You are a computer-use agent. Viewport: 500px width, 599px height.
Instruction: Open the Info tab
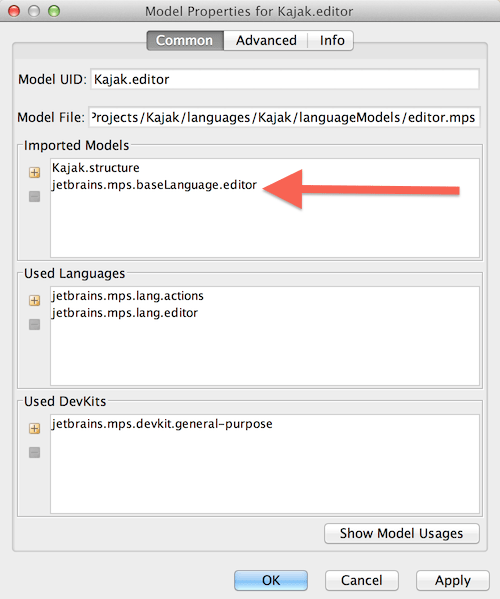pos(332,40)
